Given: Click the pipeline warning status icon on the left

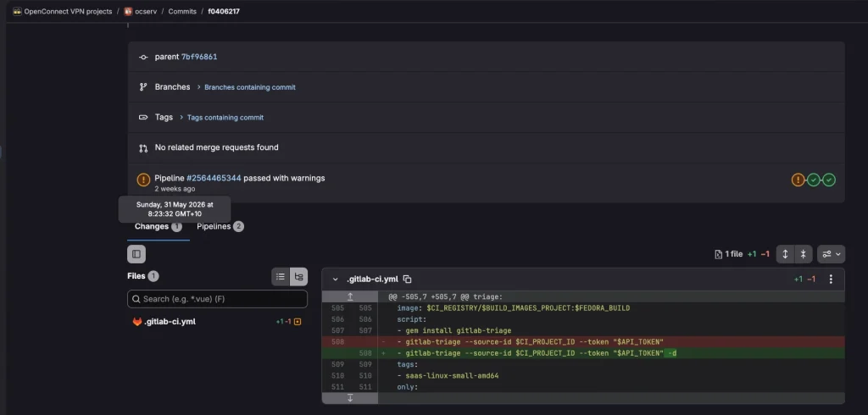Looking at the screenshot, I should click(143, 180).
